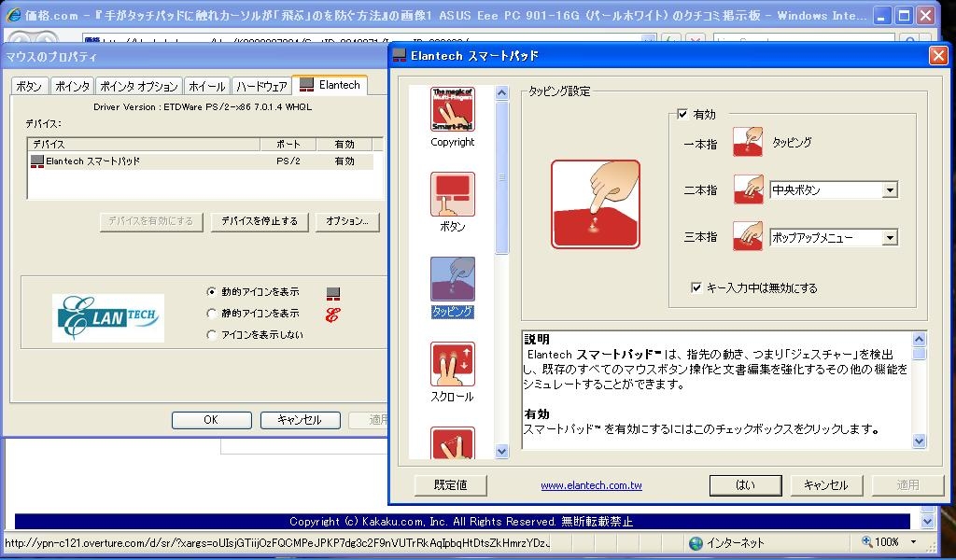Select アイコンを表示しない radio button
Screen dimensions: 956x560
pos(211,334)
